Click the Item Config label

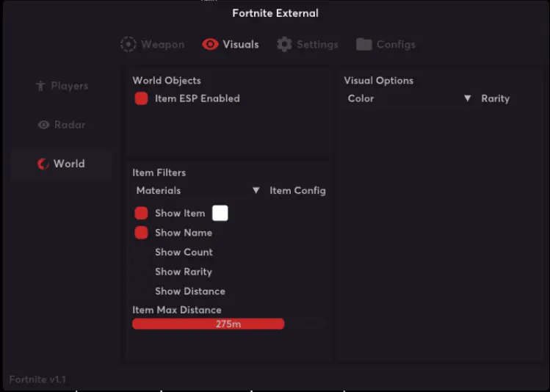pos(297,190)
